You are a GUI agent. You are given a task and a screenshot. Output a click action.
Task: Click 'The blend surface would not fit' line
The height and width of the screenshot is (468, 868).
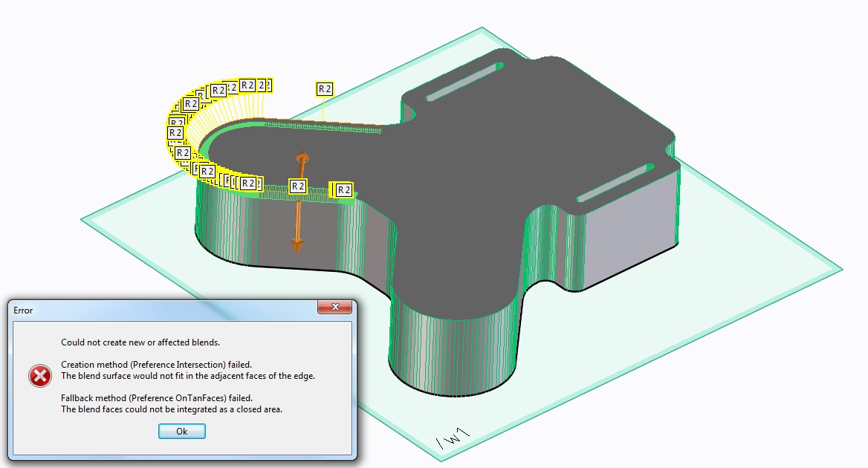[x=188, y=376]
